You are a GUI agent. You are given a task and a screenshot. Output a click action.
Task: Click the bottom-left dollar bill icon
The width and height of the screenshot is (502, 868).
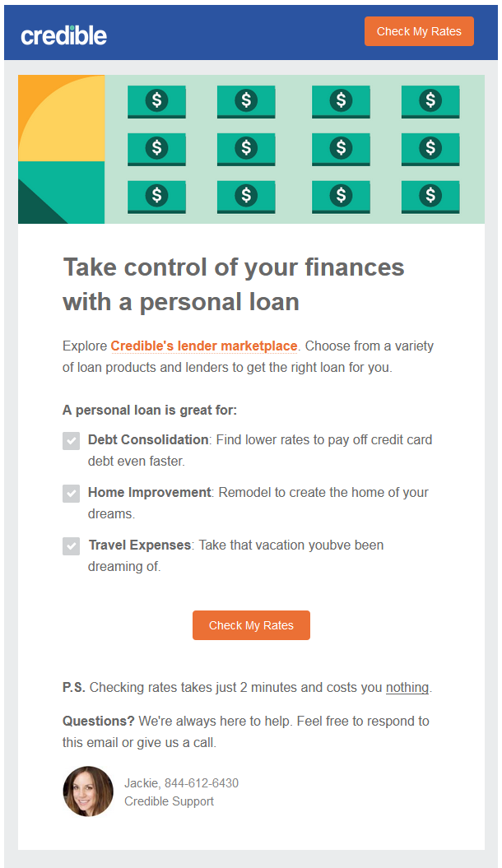pos(156,197)
